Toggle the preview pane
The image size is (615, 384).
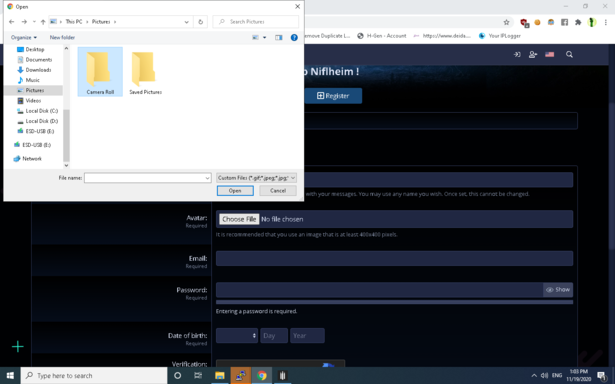278,38
